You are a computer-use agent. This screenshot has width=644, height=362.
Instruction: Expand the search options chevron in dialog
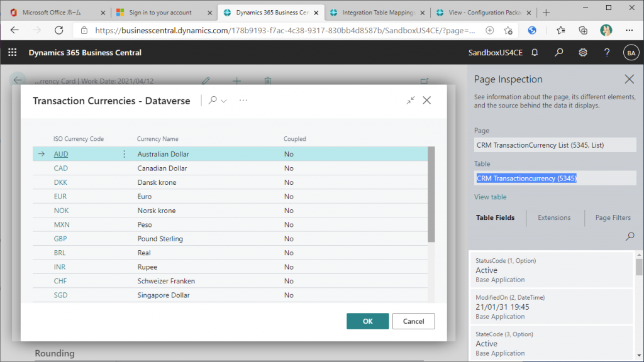click(x=224, y=101)
